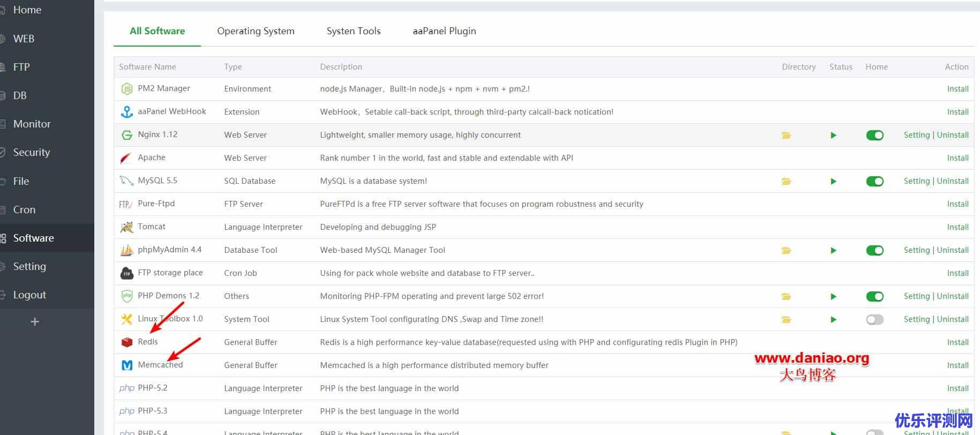Click the MySQL status play icon
The width and height of the screenshot is (980, 435).
[833, 182]
